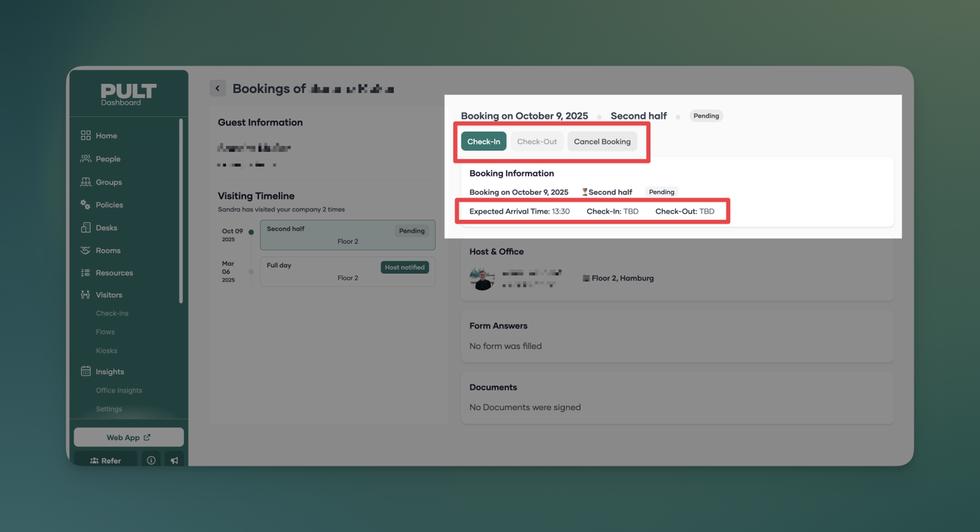Open Policies using gear icon
980x532 pixels.
click(x=85, y=204)
